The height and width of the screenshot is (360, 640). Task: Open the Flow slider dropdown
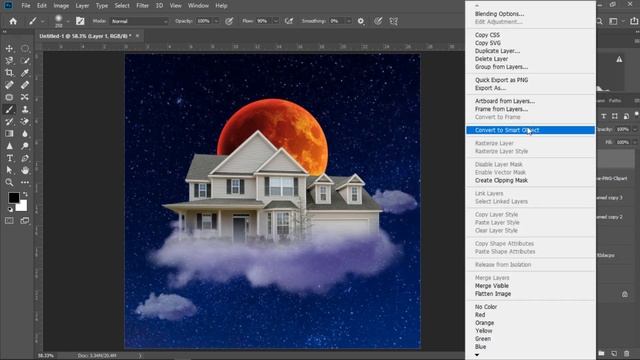pos(276,21)
